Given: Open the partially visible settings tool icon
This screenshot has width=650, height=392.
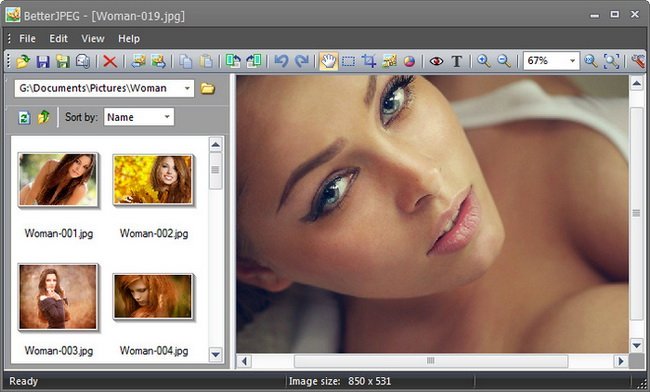Looking at the screenshot, I should [639, 61].
